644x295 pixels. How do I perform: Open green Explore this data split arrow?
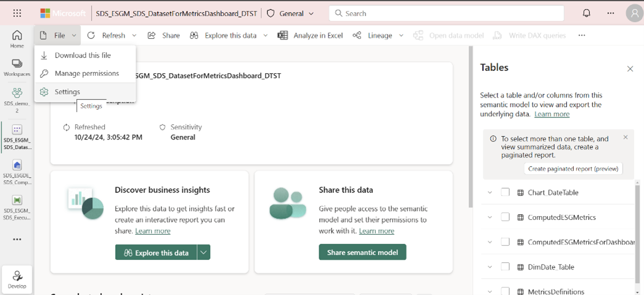[204, 253]
